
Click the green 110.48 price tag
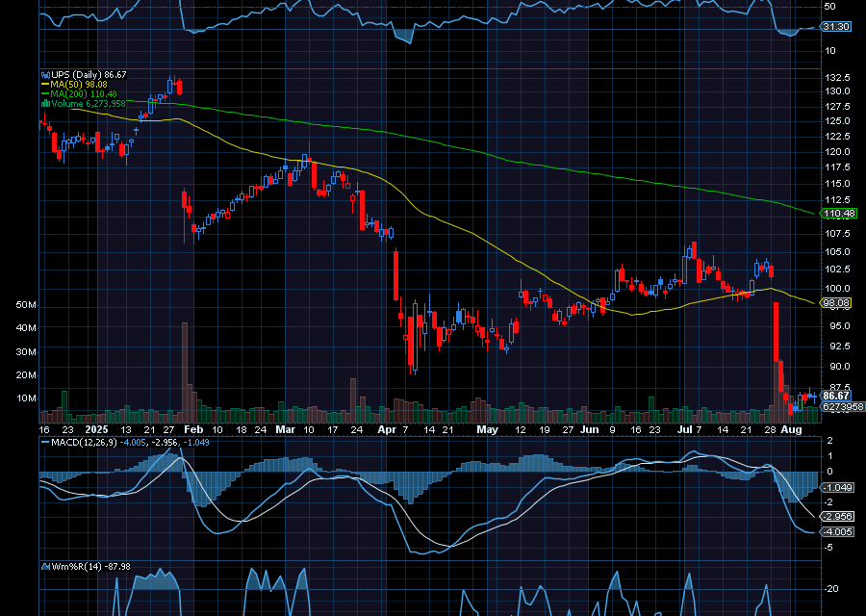point(839,214)
